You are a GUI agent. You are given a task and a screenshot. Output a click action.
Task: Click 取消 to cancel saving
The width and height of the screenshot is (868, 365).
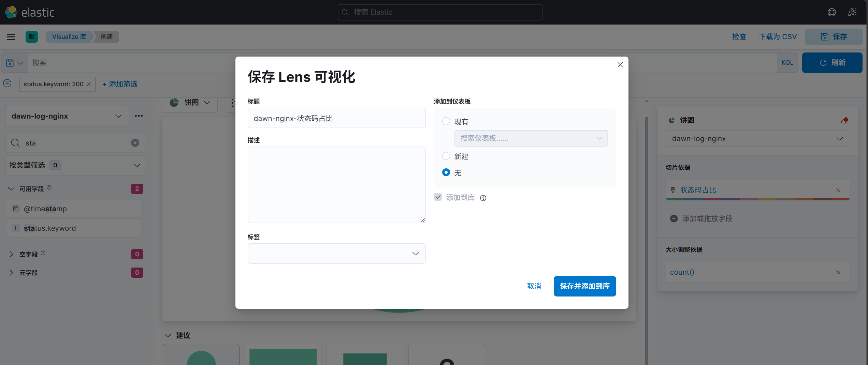[534, 286]
